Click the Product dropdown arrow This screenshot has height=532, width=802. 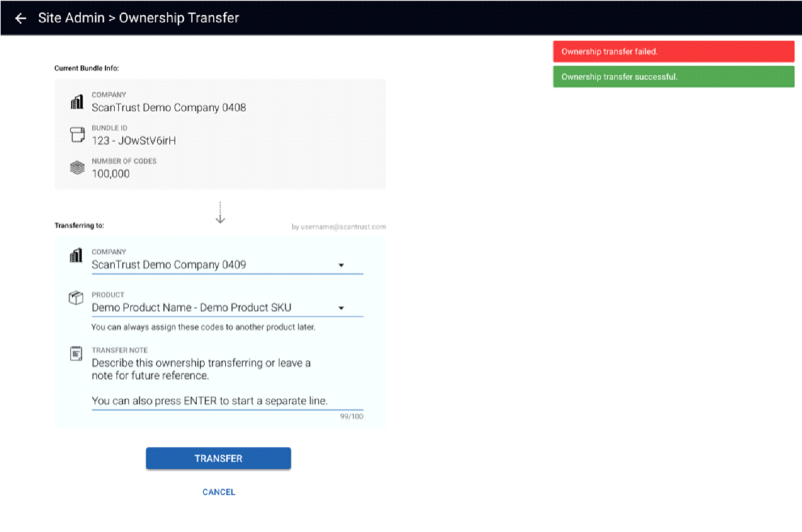coord(341,308)
